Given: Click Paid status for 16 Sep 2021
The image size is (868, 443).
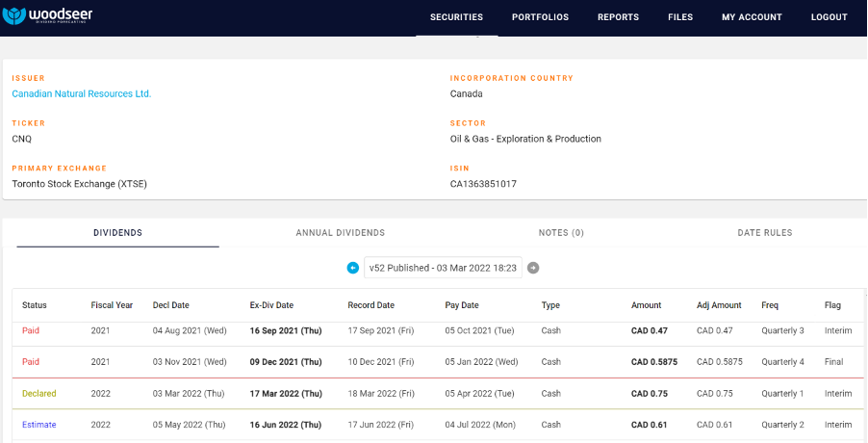Looking at the screenshot, I should coord(31,330).
